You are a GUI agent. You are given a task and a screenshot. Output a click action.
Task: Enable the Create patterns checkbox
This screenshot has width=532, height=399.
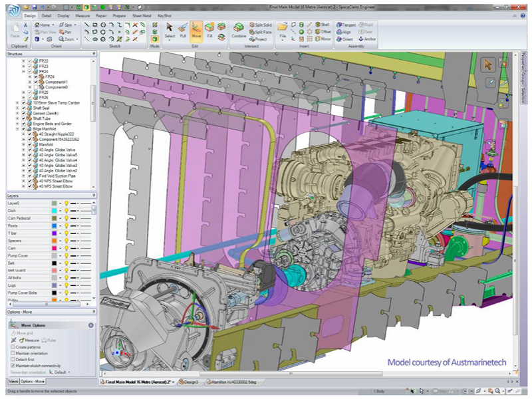click(13, 346)
